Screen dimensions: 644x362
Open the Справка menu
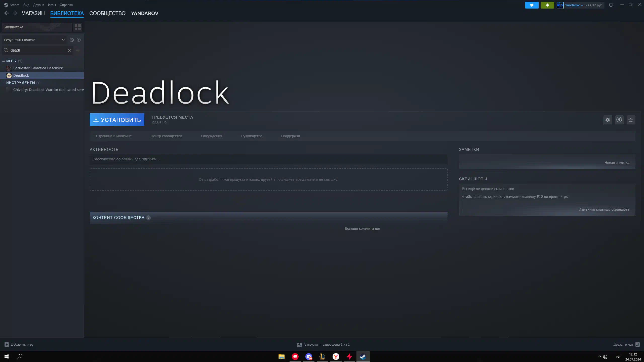[x=66, y=5]
